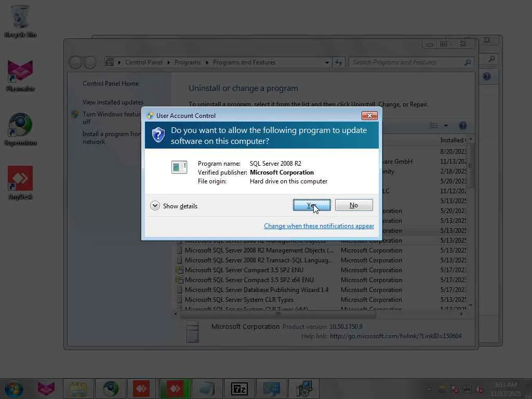Select Microsoft SQL Server System CLR Types row
This screenshot has width=532, height=399.
pos(321,300)
